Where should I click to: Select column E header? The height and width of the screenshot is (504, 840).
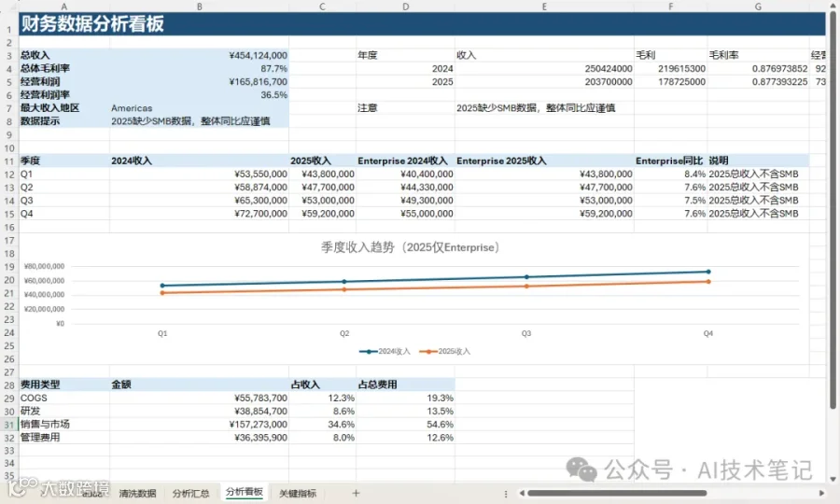click(544, 7)
